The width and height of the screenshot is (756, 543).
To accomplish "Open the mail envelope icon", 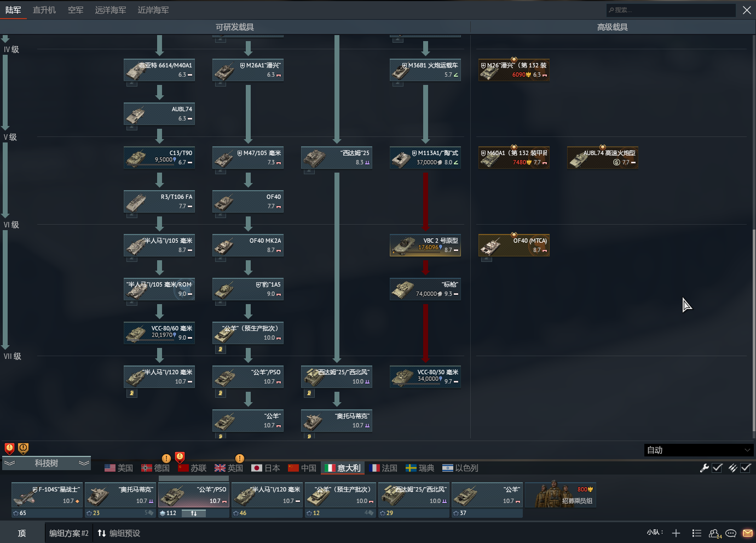I will 748,533.
